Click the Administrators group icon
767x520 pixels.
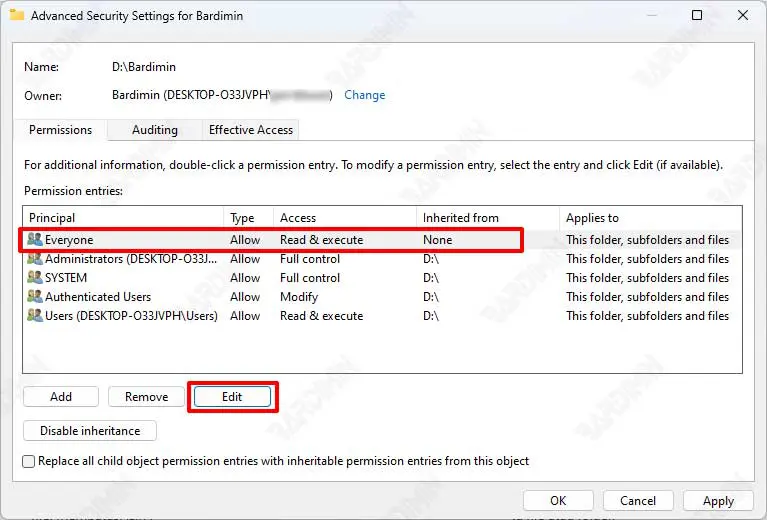pyautogui.click(x=35, y=258)
